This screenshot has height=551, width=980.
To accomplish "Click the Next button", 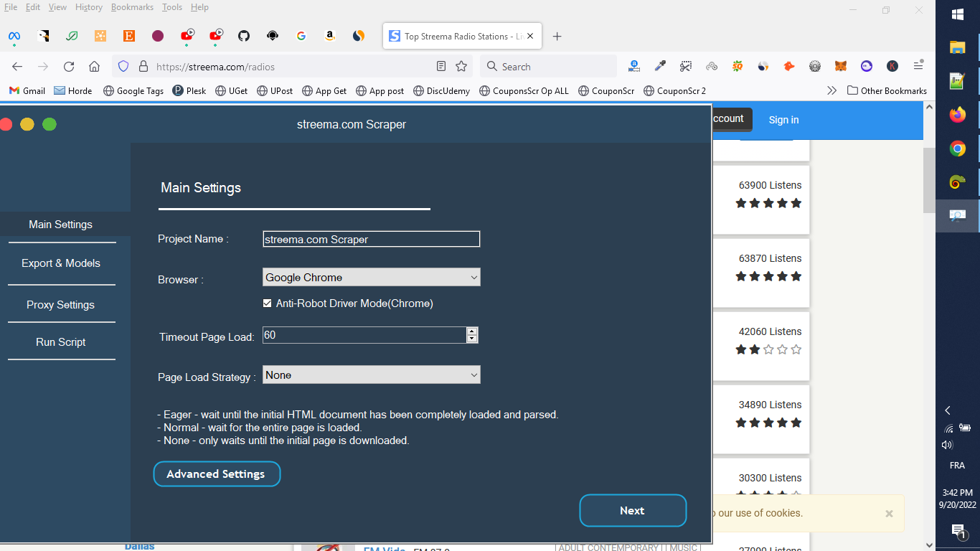I will click(x=633, y=511).
